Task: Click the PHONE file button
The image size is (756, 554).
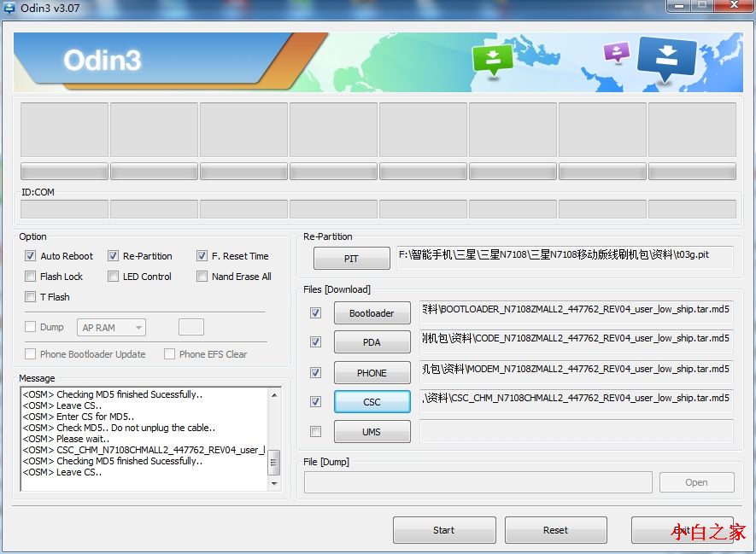Action: [x=372, y=373]
